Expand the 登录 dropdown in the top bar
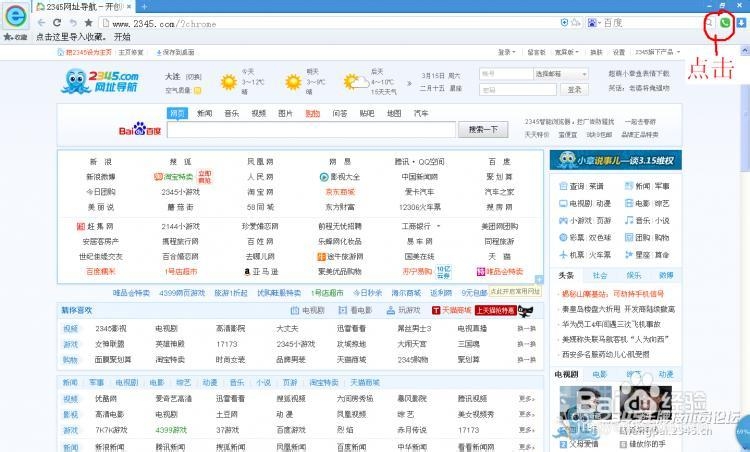The height and width of the screenshot is (452, 750). pos(507,52)
